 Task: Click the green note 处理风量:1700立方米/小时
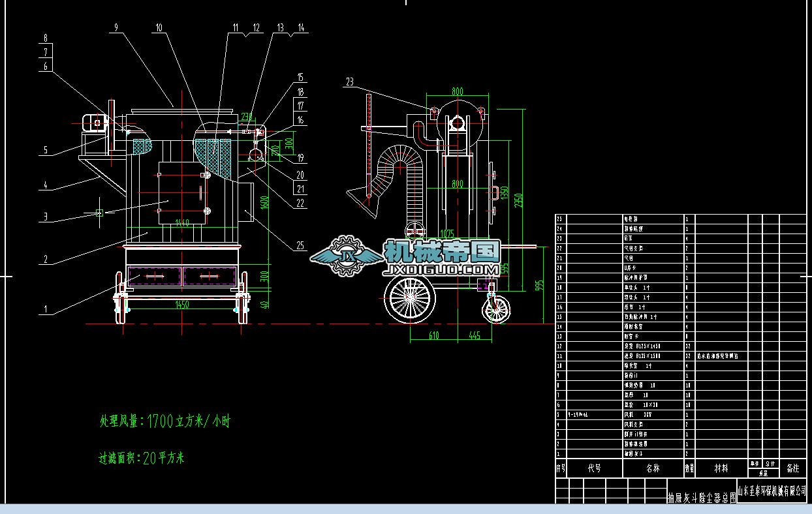click(x=164, y=421)
